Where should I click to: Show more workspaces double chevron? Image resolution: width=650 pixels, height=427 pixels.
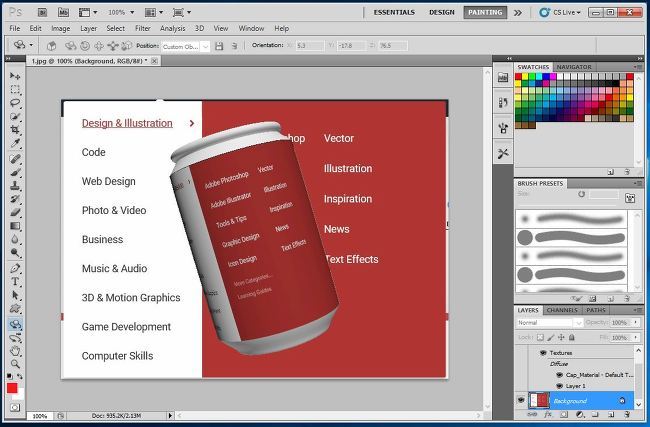pyautogui.click(x=518, y=12)
